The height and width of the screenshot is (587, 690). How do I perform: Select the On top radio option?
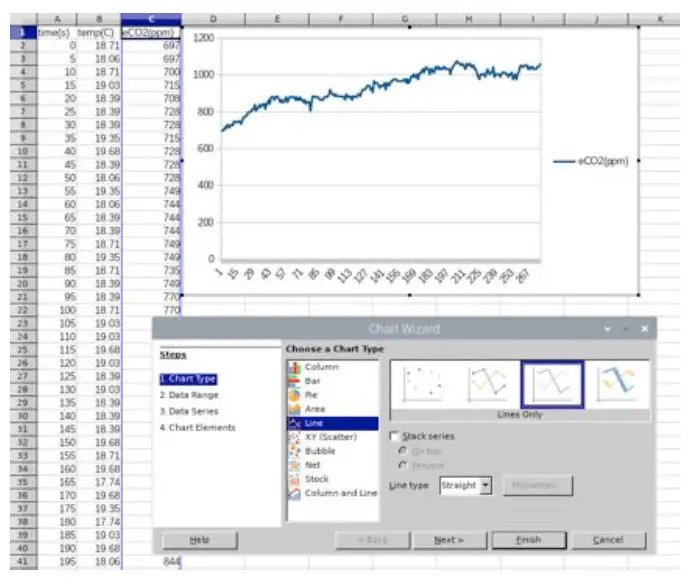[x=403, y=451]
